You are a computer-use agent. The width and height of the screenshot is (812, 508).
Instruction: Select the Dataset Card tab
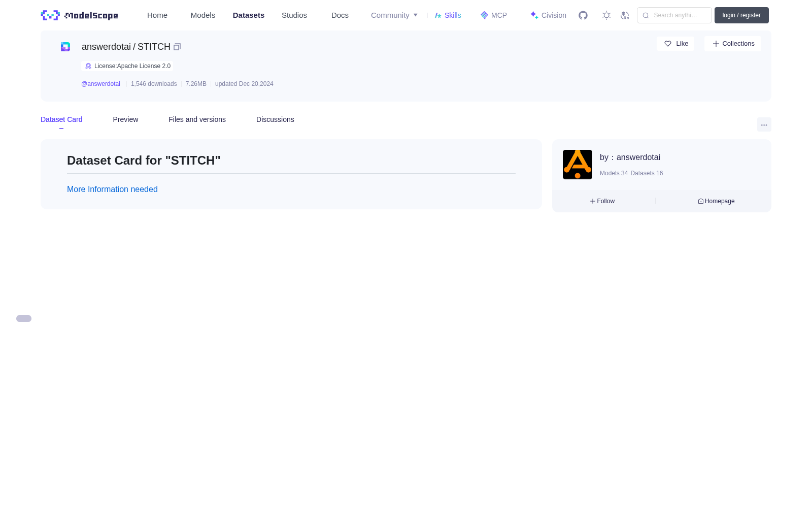pyautogui.click(x=61, y=119)
